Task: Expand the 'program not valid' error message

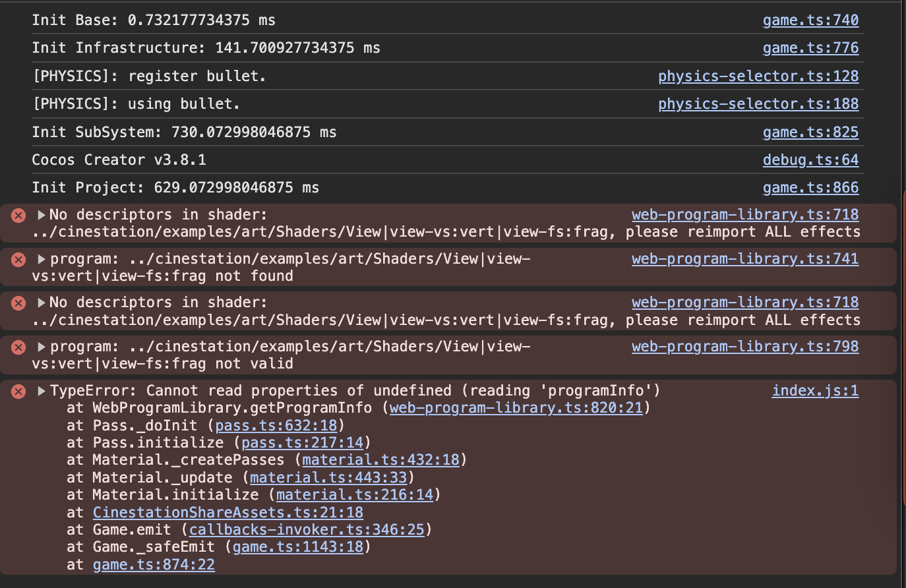Action: coord(42,347)
